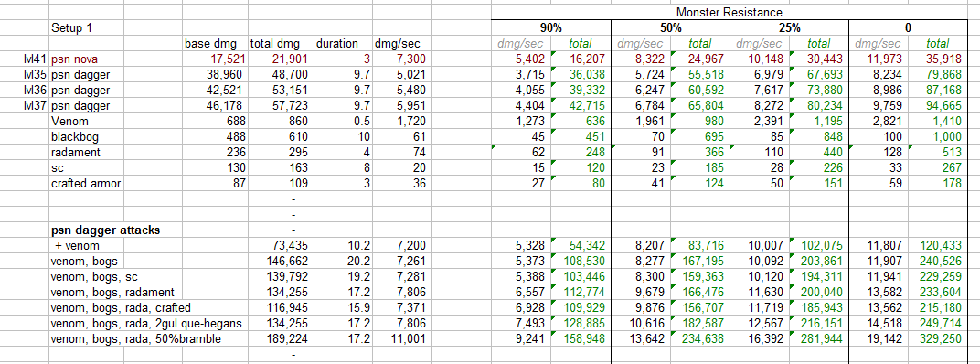This screenshot has width=980, height=364.
Task: Click the Monster Resistance header cell
Action: [729, 13]
